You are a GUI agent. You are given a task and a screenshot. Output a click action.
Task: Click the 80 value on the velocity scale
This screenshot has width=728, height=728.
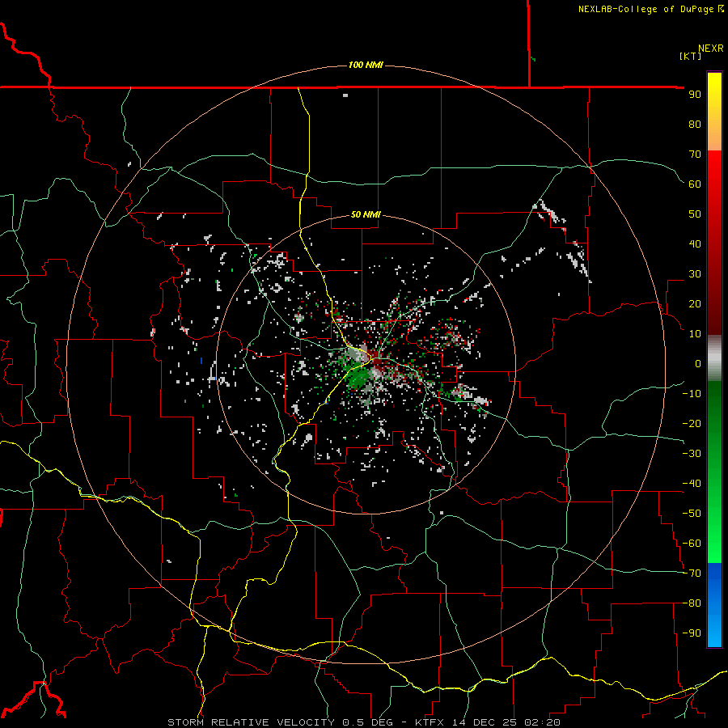click(695, 124)
